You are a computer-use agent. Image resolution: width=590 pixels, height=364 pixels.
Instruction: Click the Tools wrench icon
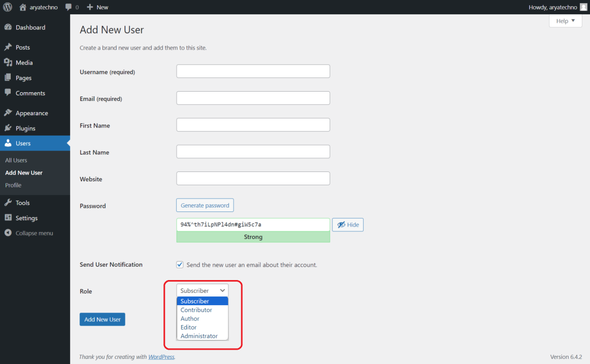tap(8, 203)
